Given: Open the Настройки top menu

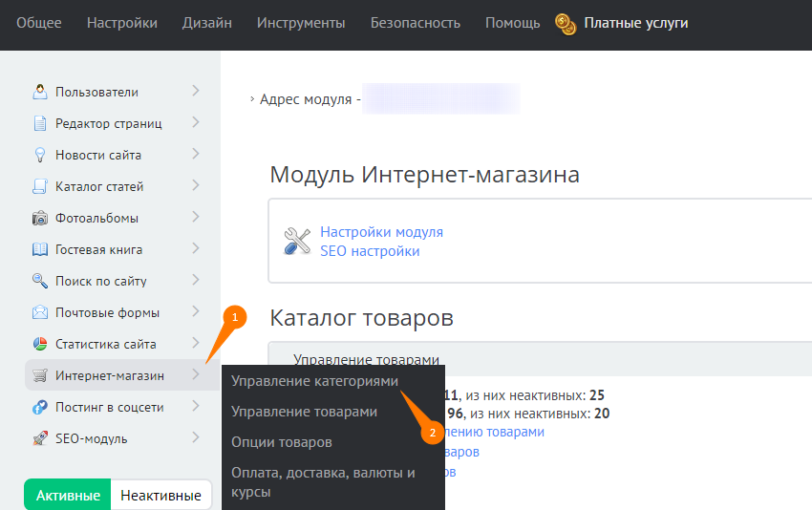Looking at the screenshot, I should point(122,23).
